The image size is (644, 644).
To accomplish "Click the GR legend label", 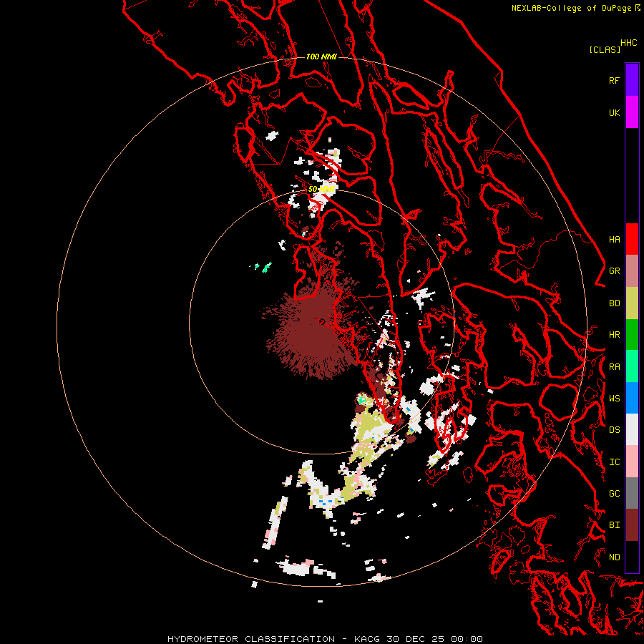I will pos(614,271).
